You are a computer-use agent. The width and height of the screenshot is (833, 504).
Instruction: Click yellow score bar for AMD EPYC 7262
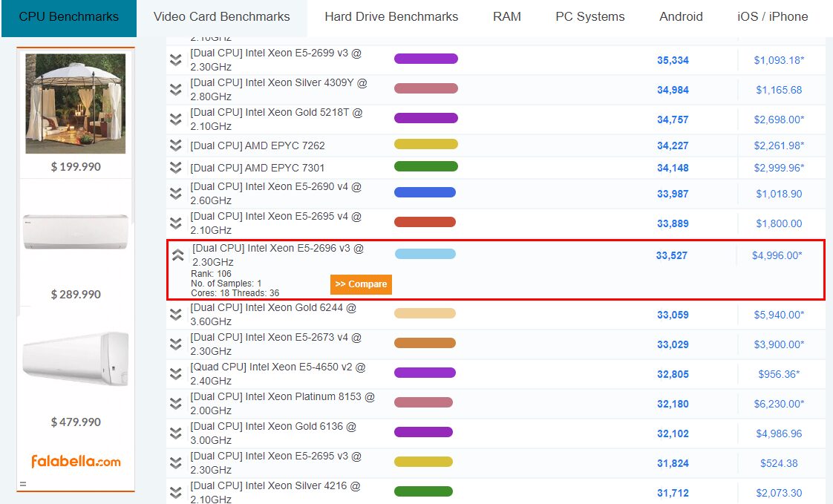(x=426, y=144)
